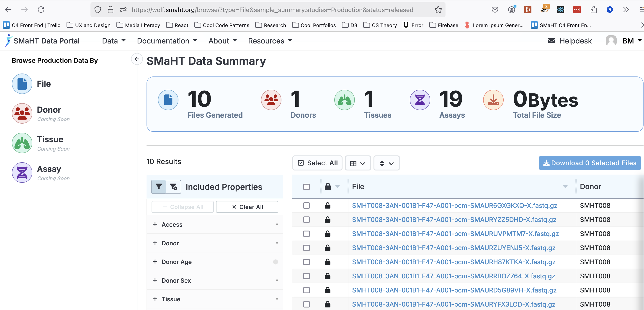Open the Firefox account icon
Image resolution: width=644 pixels, height=310 pixels.
[512, 10]
